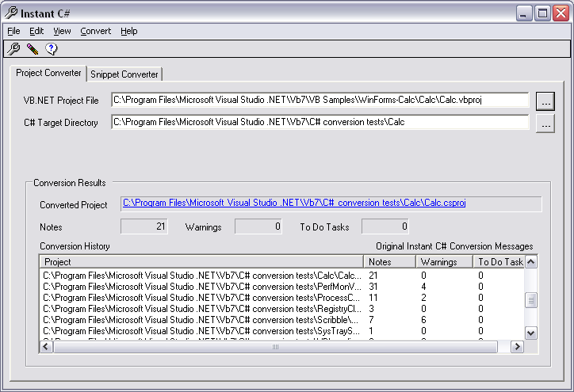Click the wrench convert toolbar icon

pyautogui.click(x=13, y=48)
